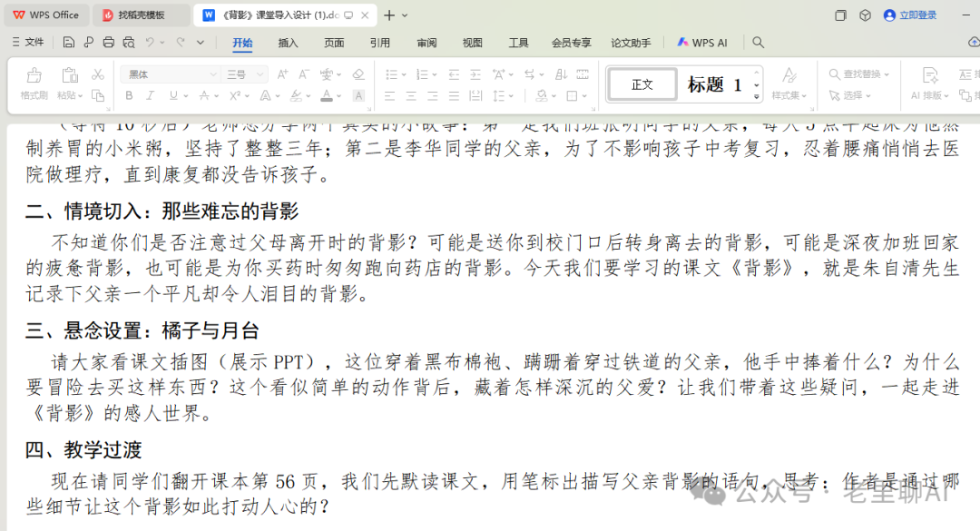Click the search magnifier icon in menu bar
Screen dimensions: 980x531
758,43
